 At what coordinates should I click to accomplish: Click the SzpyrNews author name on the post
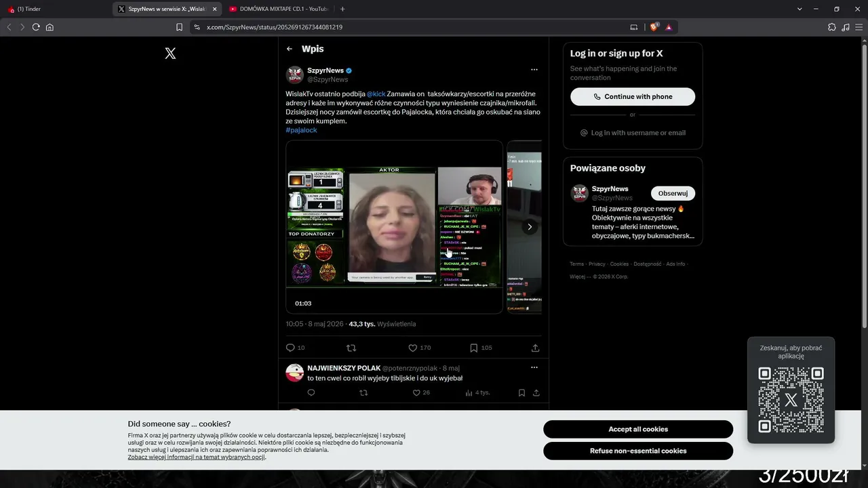325,70
